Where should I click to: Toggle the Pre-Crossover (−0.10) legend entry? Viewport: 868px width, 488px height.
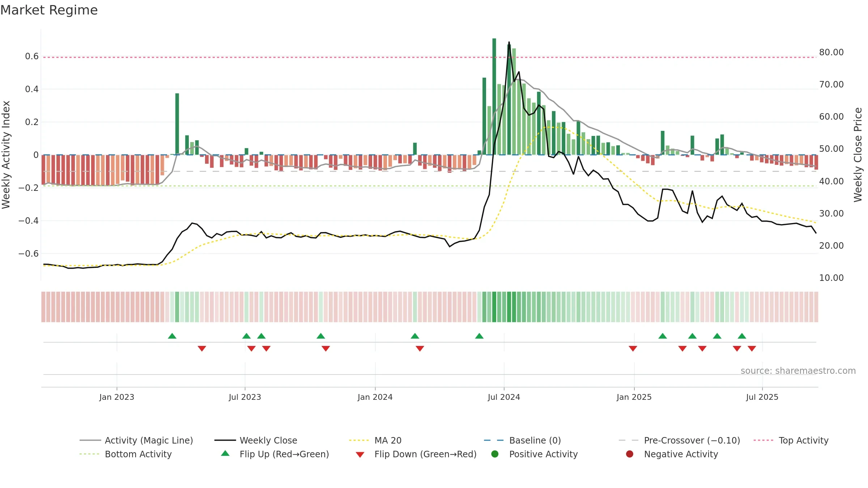(x=679, y=441)
